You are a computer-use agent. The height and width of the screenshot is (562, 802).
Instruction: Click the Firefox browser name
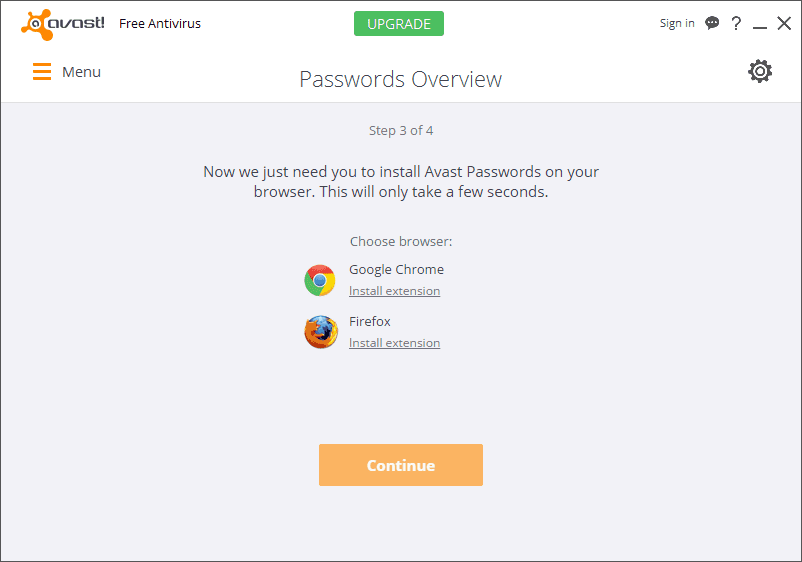370,322
